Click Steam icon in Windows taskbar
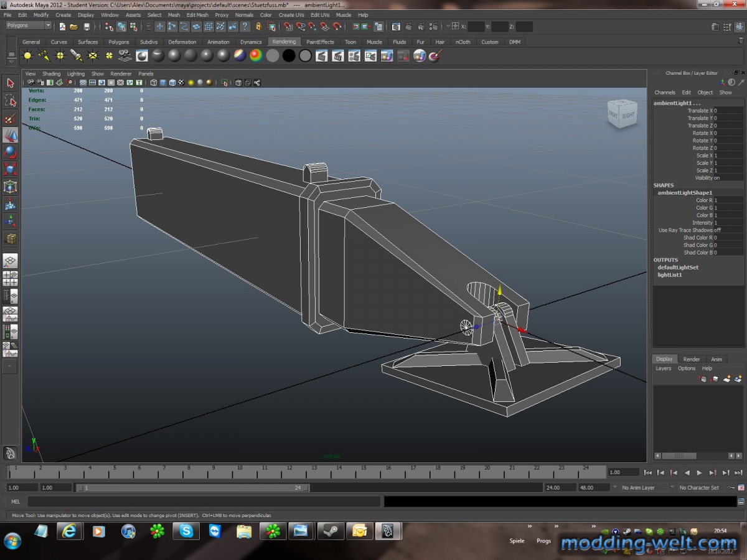The height and width of the screenshot is (560, 747). tap(330, 531)
